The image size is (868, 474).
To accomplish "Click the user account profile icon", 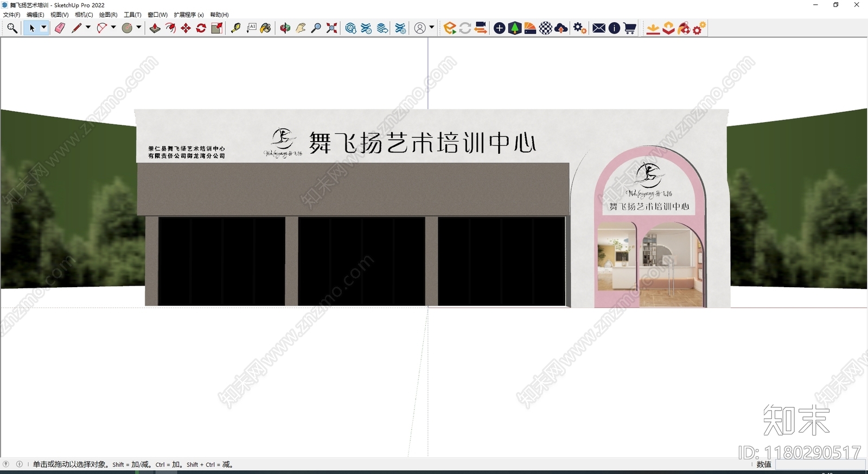I will pos(420,28).
